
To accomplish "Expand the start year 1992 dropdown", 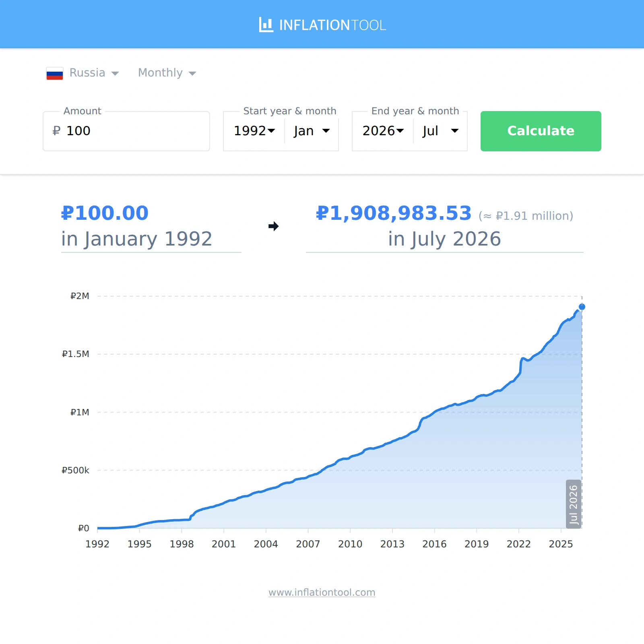I will (254, 131).
